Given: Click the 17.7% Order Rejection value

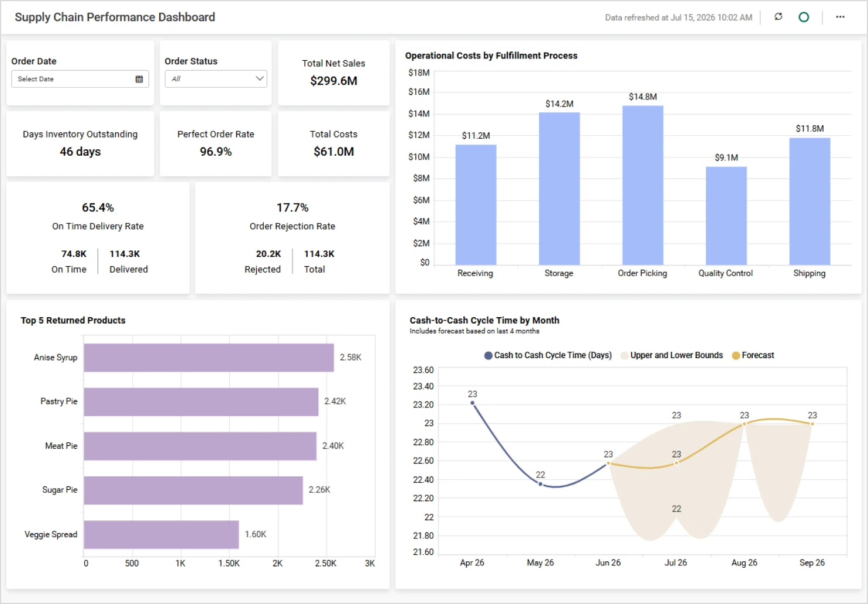Looking at the screenshot, I should click(292, 208).
